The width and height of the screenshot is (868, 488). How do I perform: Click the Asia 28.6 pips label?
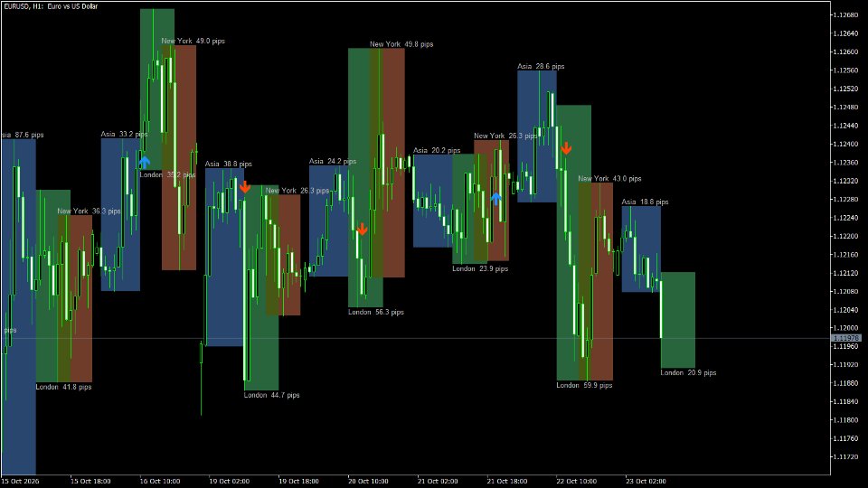[x=541, y=66]
